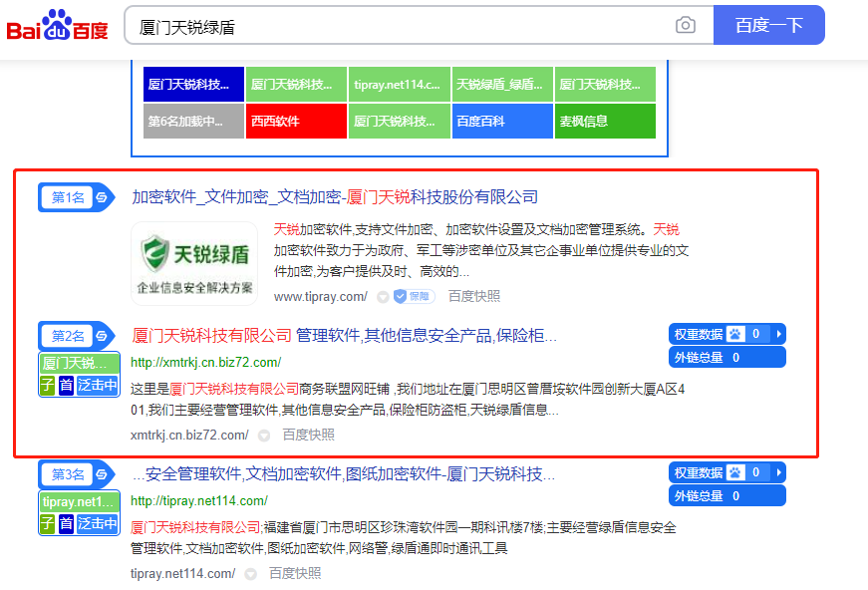Click the tipray.net114.c... green tile
The image size is (868, 590).
[x=400, y=84]
